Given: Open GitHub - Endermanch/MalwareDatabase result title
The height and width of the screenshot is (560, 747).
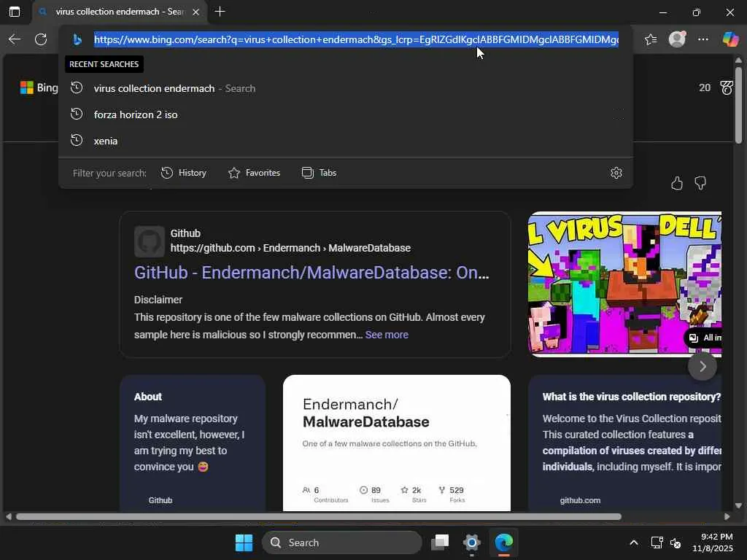Looking at the screenshot, I should pyautogui.click(x=311, y=273).
